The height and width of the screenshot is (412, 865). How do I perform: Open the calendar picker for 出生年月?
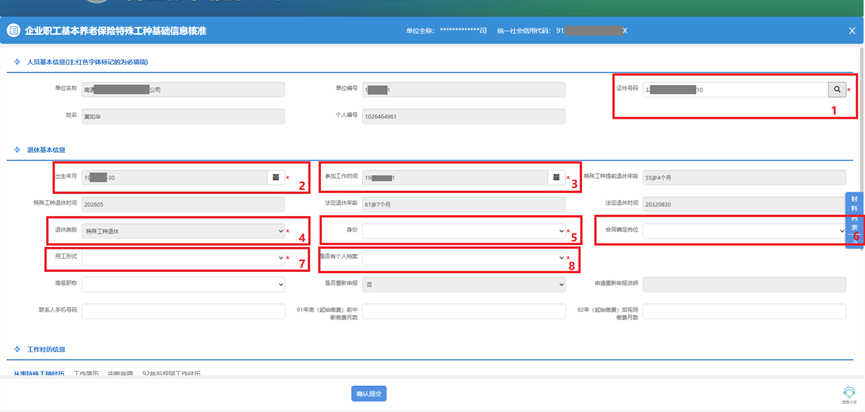(275, 178)
